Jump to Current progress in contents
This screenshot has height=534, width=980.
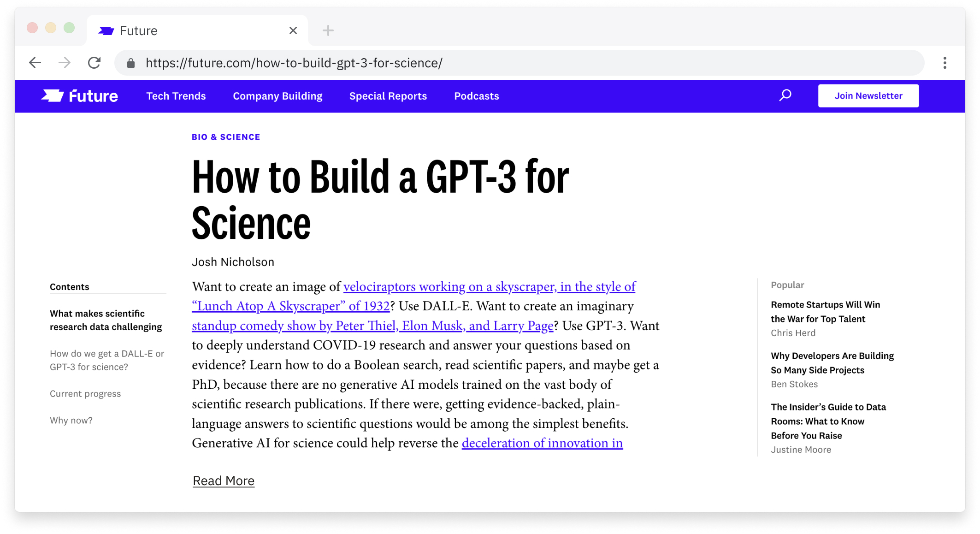pyautogui.click(x=85, y=393)
